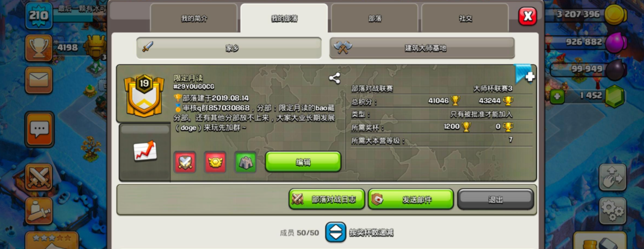Tap the level 19 clan shield badge
Viewport: 644px width, 249px height.
pos(144,95)
